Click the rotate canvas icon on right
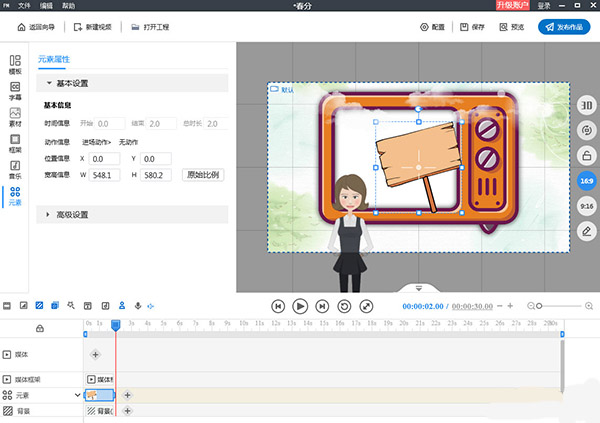 pyautogui.click(x=587, y=130)
